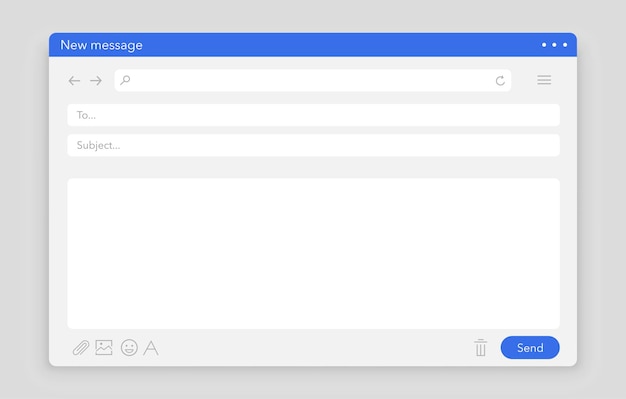Open the hamburger menu
The width and height of the screenshot is (626, 399).
coord(544,80)
